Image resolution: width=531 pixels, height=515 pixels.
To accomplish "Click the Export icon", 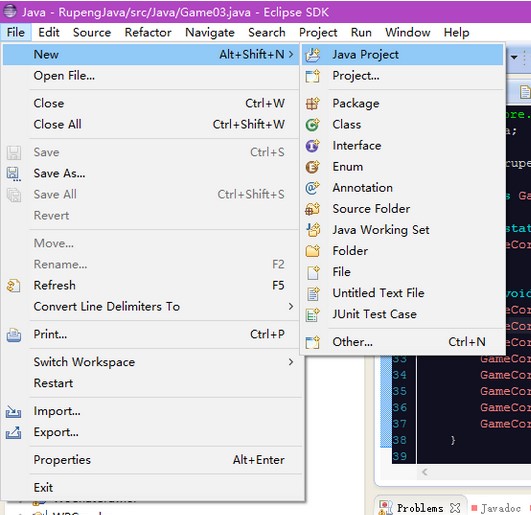I will click(14, 432).
